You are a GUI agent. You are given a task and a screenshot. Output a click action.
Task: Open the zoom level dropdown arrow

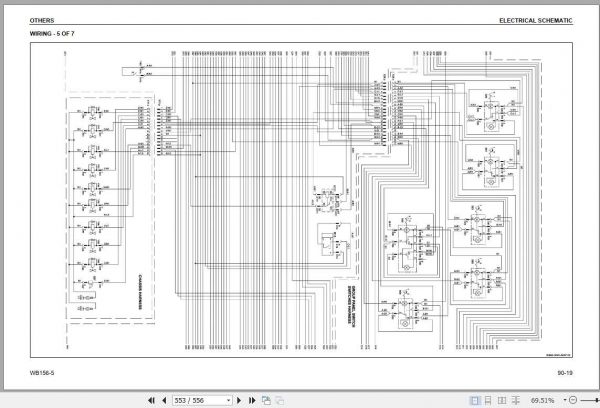point(565,400)
